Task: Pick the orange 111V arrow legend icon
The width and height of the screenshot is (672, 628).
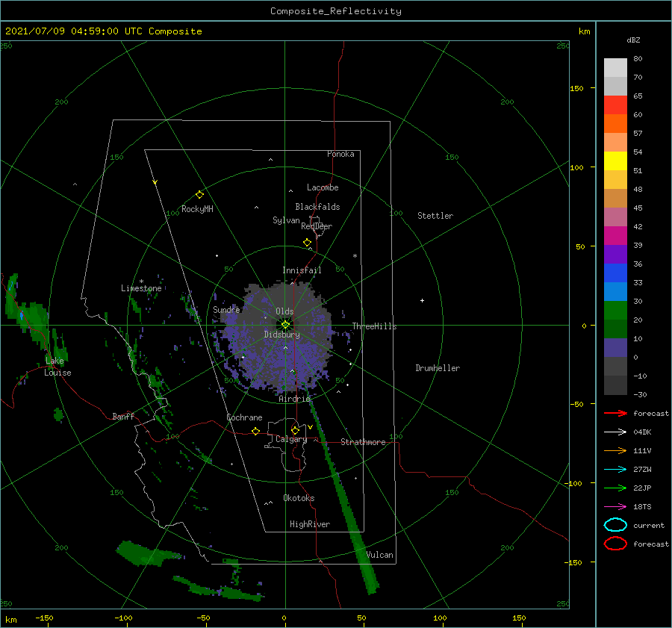Action: 615,450
